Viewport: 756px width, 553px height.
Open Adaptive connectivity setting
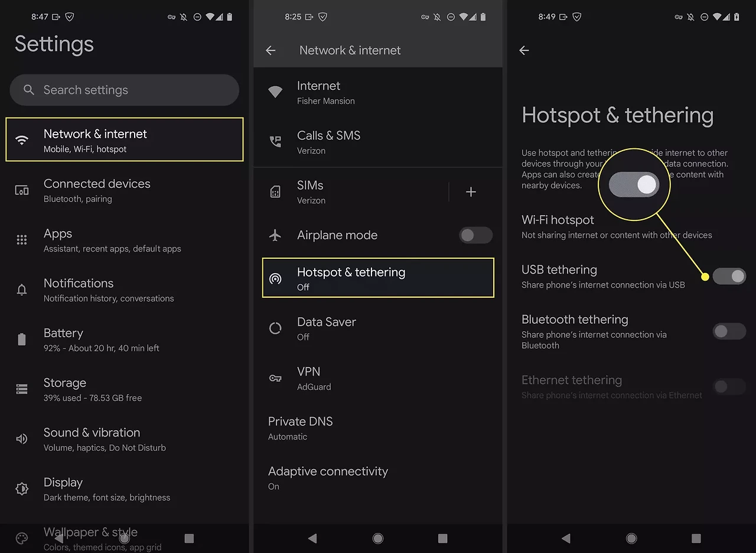pos(378,477)
